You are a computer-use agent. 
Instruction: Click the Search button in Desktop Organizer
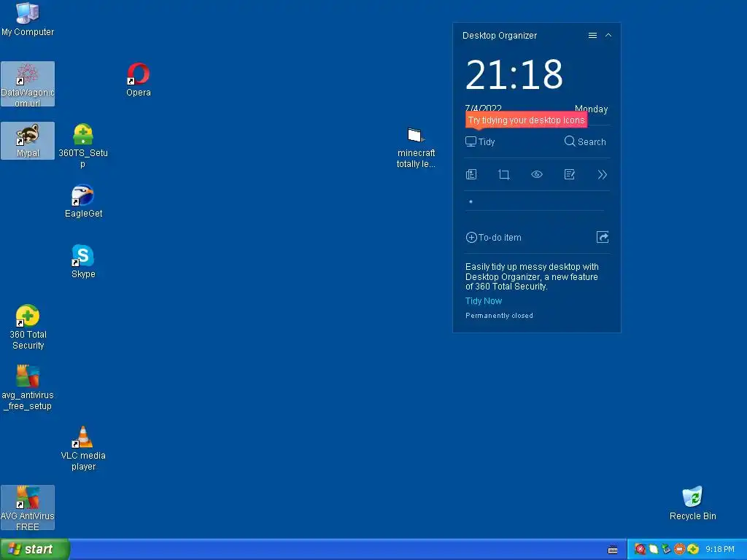[585, 141]
